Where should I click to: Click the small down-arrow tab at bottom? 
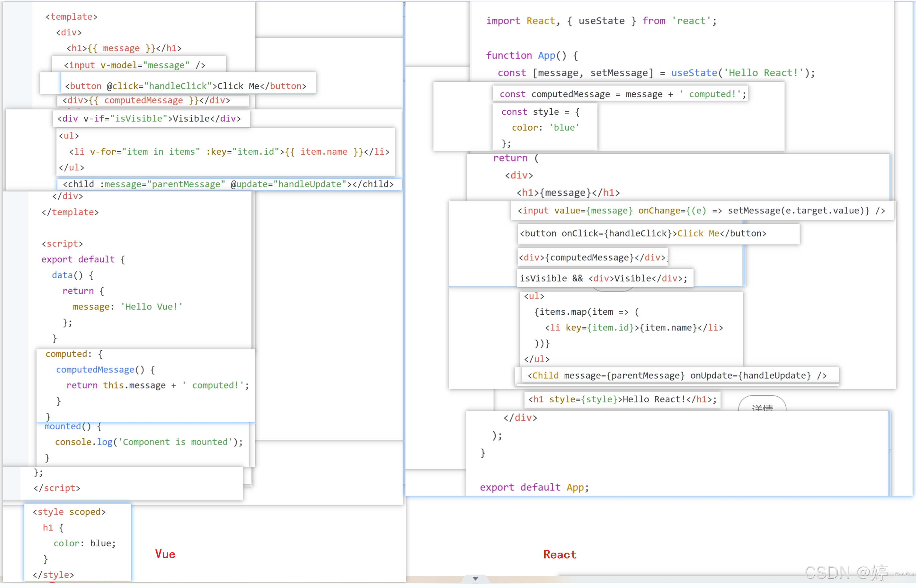click(x=475, y=579)
